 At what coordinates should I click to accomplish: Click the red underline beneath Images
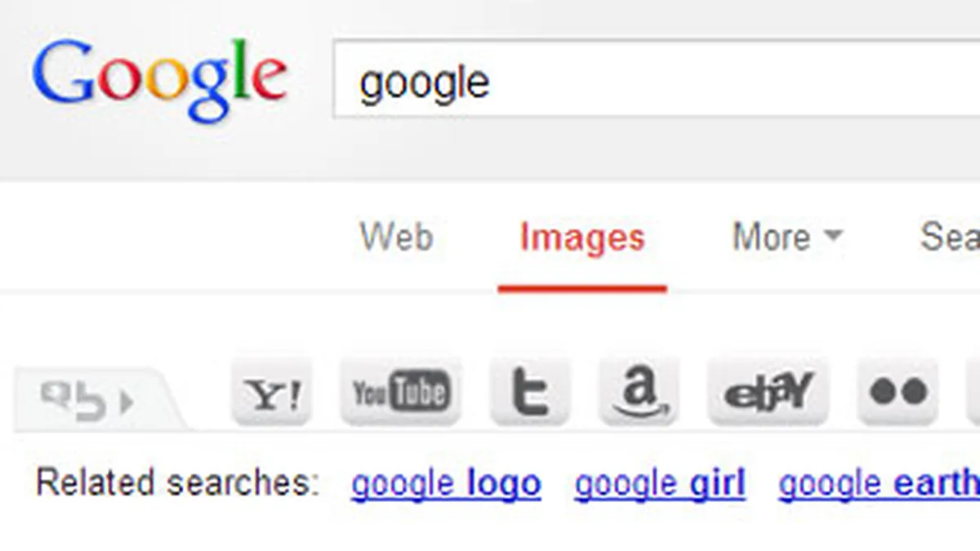[x=581, y=286]
